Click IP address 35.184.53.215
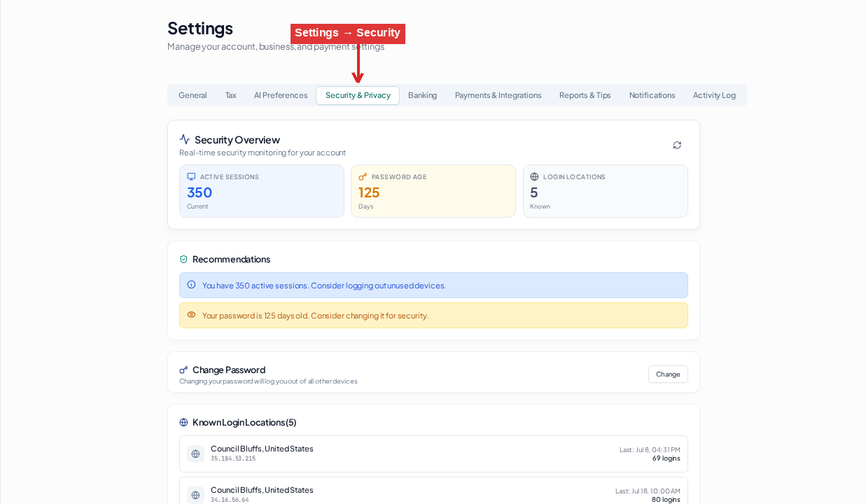The height and width of the screenshot is (504, 866). click(233, 458)
